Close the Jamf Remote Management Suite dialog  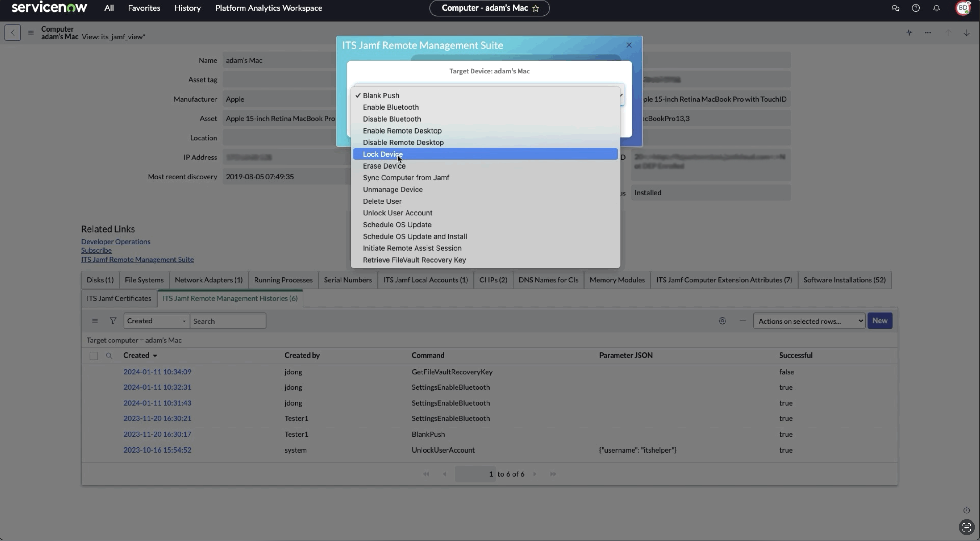pyautogui.click(x=629, y=45)
